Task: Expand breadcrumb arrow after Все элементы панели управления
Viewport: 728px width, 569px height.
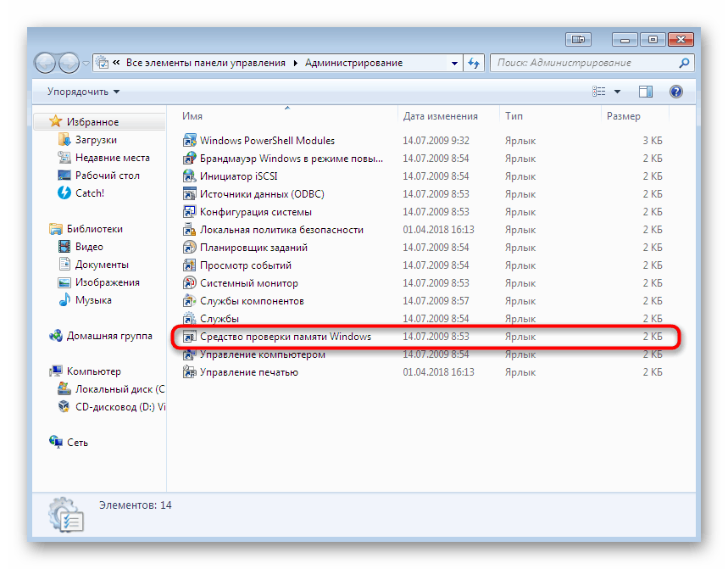Action: pyautogui.click(x=295, y=63)
